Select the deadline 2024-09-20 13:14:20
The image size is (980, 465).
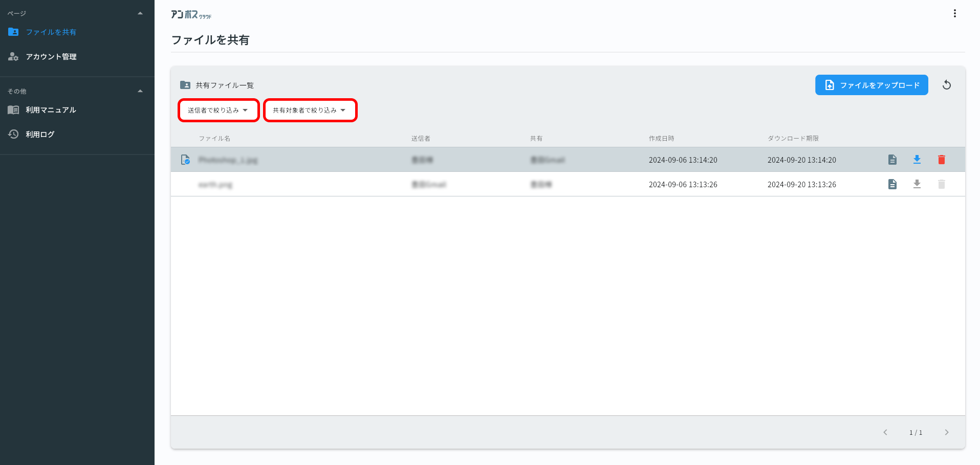802,160
